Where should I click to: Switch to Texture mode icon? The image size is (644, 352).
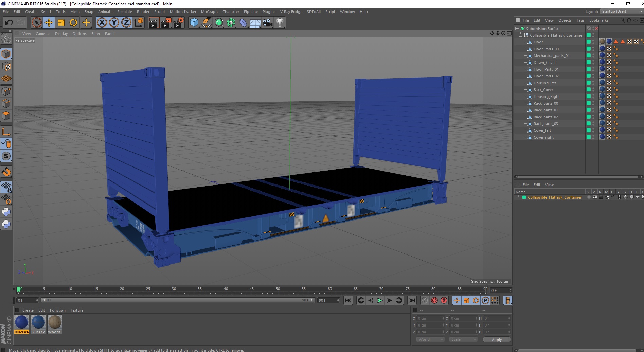[x=6, y=66]
